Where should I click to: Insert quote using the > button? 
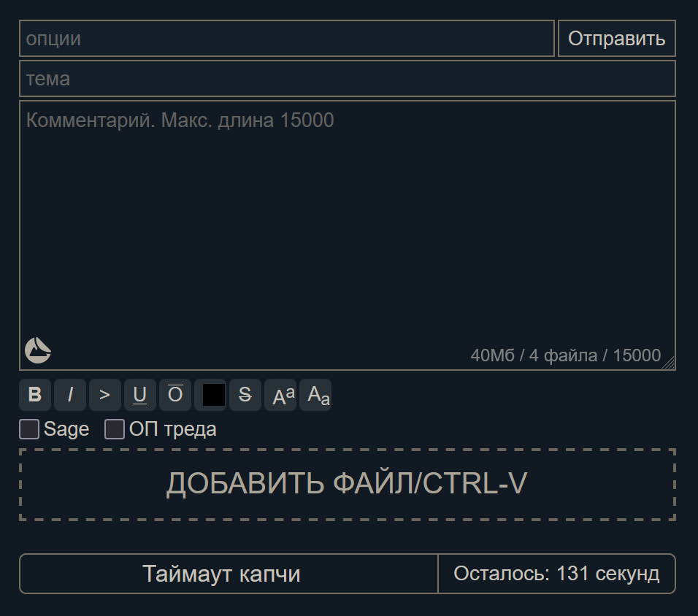coord(105,395)
